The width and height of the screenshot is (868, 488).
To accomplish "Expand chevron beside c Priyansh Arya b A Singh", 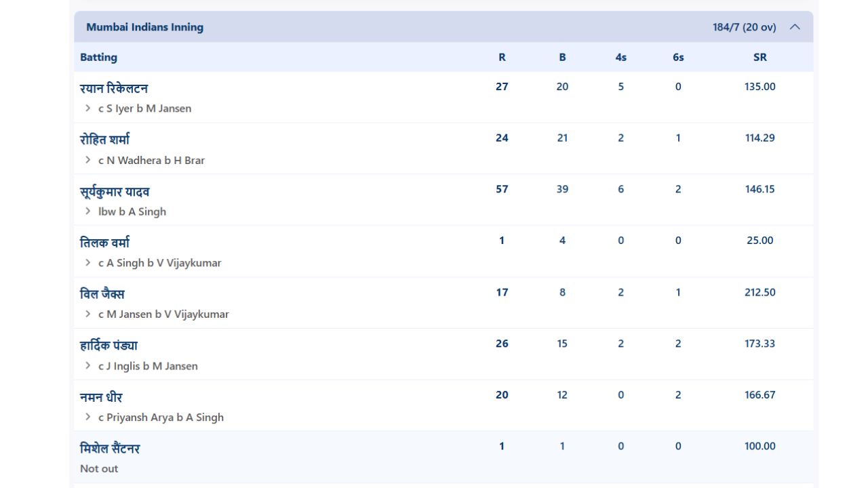I will [87, 418].
